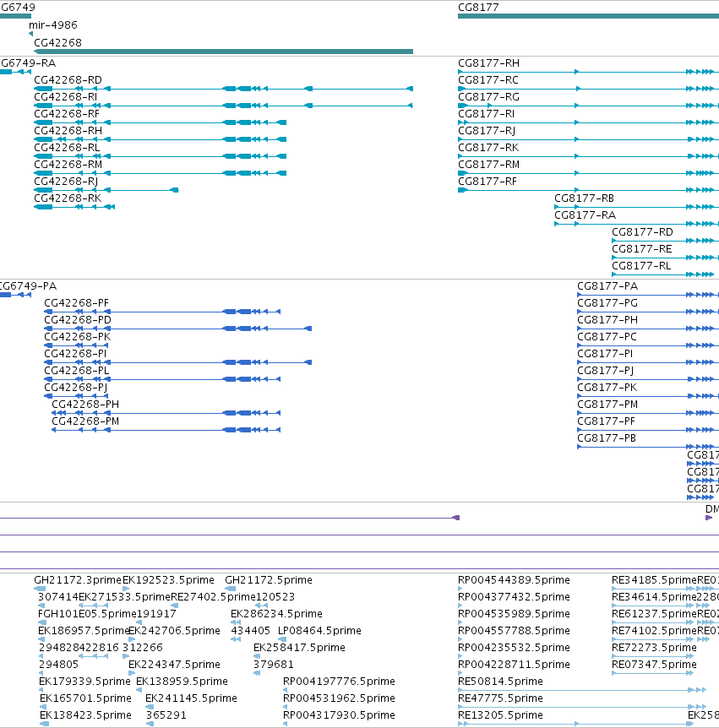Click the mir-4986 feature label
Screen dimensions: 719x728
[53, 25]
